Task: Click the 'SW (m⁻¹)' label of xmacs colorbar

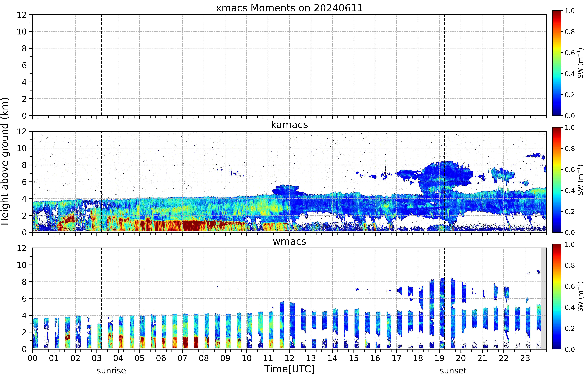Action: tap(580, 63)
